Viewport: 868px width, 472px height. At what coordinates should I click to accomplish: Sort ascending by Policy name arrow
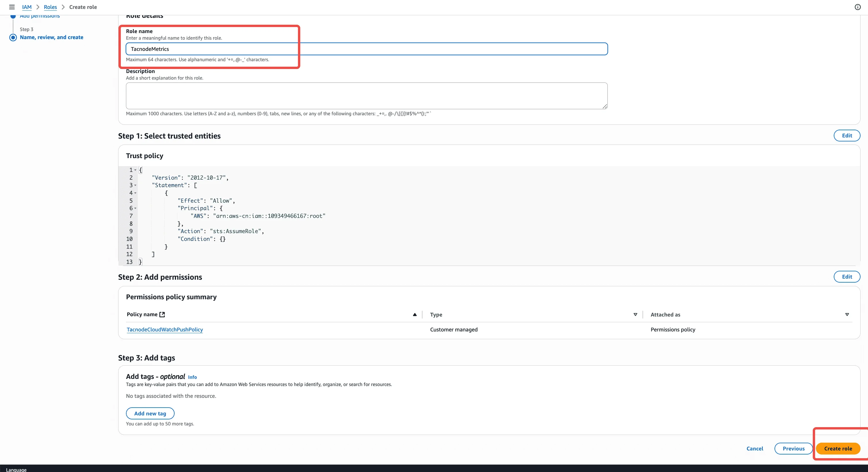(415, 315)
